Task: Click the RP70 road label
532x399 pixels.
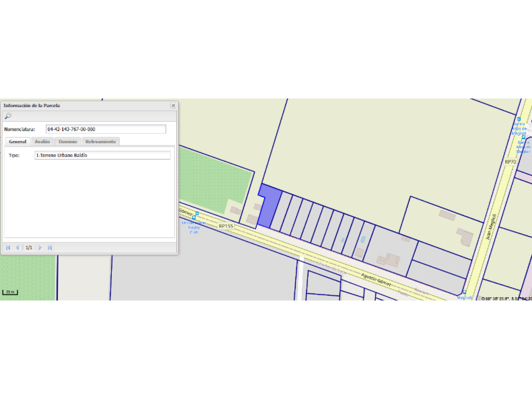Action: 510,162
